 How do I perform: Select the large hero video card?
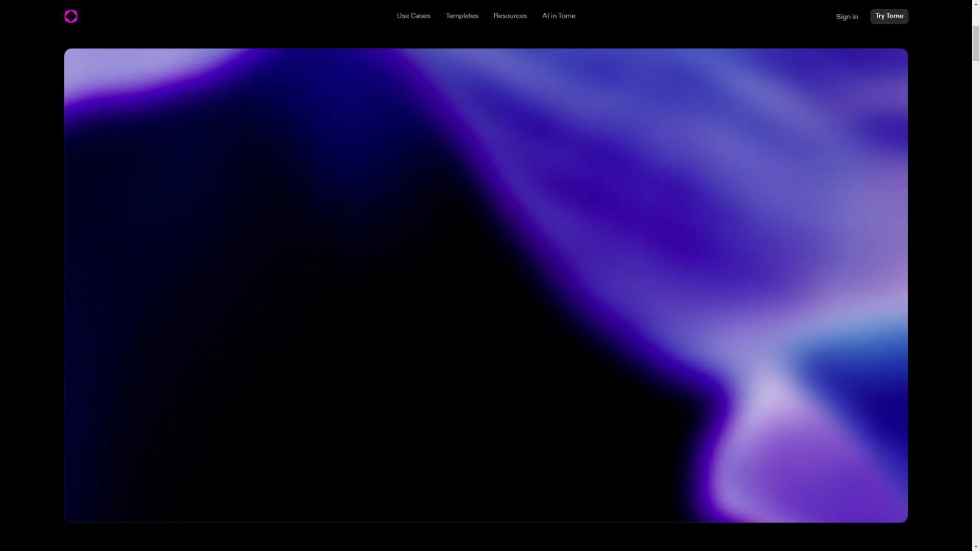486,285
